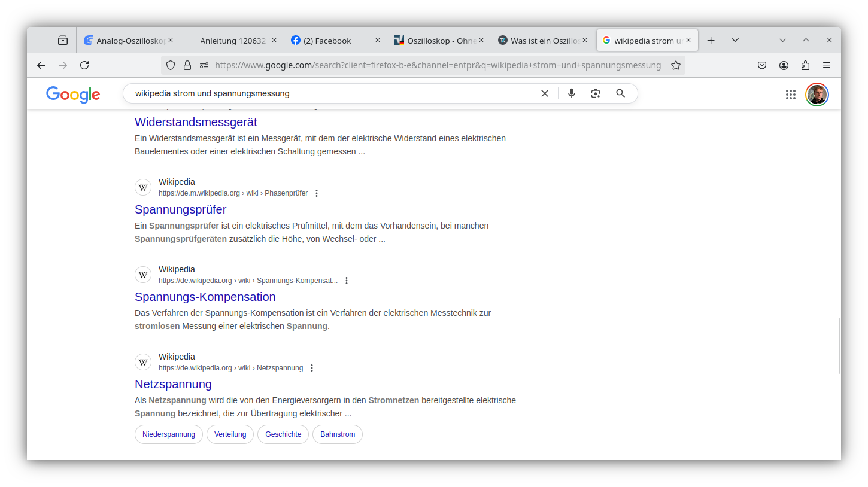Click the Wikipedia logo beside Spannungsprüfer
This screenshot has height=487, width=868.
pyautogui.click(x=143, y=187)
